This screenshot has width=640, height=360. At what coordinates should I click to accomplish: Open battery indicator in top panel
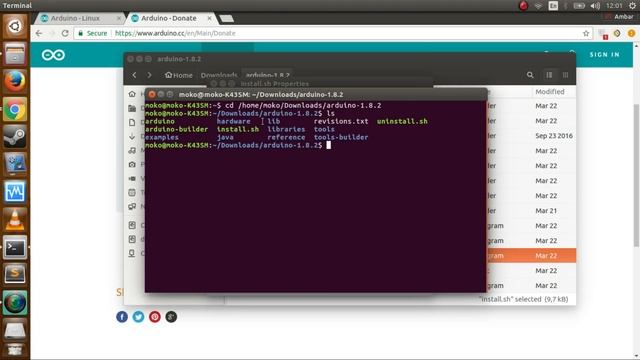pos(579,6)
